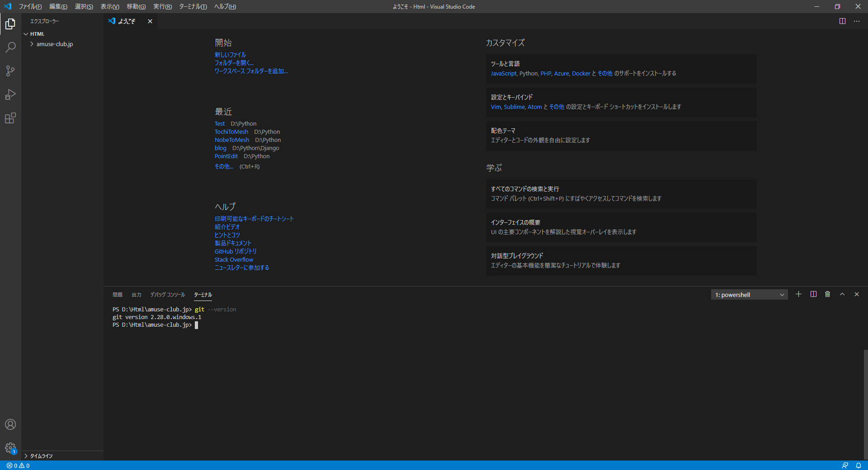Open the Extensions view
The height and width of the screenshot is (470, 868).
point(10,118)
